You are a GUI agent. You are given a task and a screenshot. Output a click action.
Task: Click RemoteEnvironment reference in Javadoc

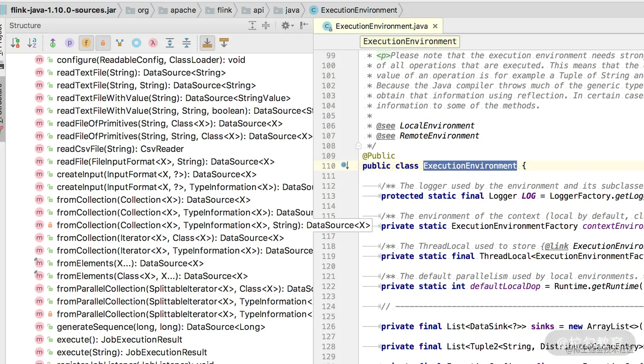[x=439, y=136]
